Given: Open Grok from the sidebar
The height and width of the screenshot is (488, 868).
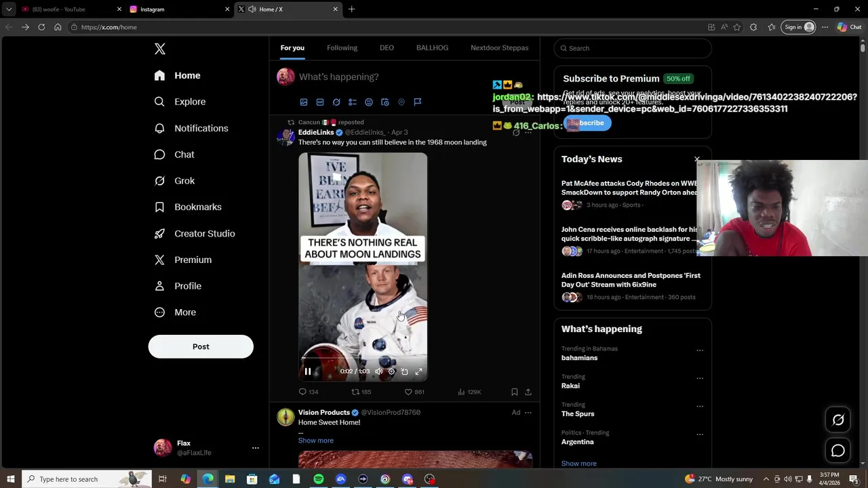Looking at the screenshot, I should pyautogui.click(x=174, y=181).
